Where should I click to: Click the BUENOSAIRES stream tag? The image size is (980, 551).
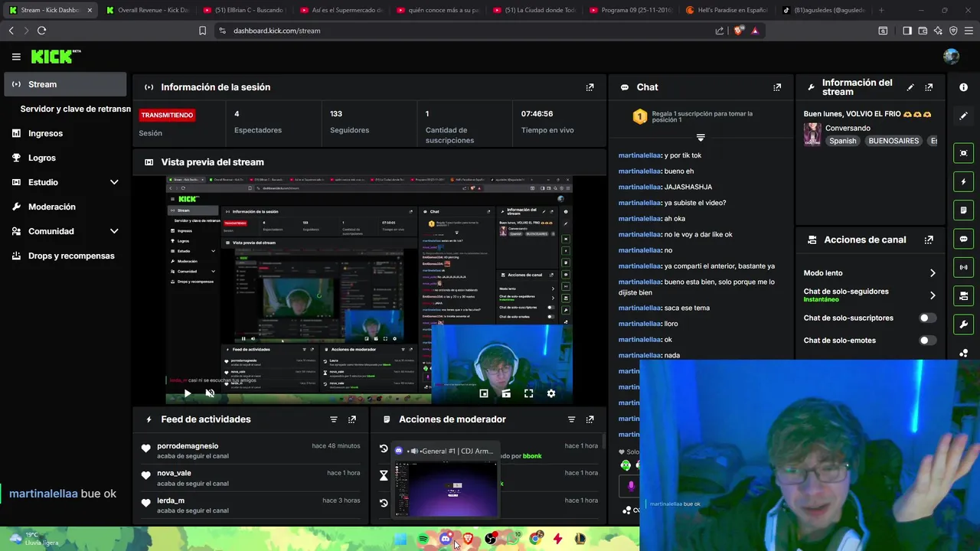(893, 141)
